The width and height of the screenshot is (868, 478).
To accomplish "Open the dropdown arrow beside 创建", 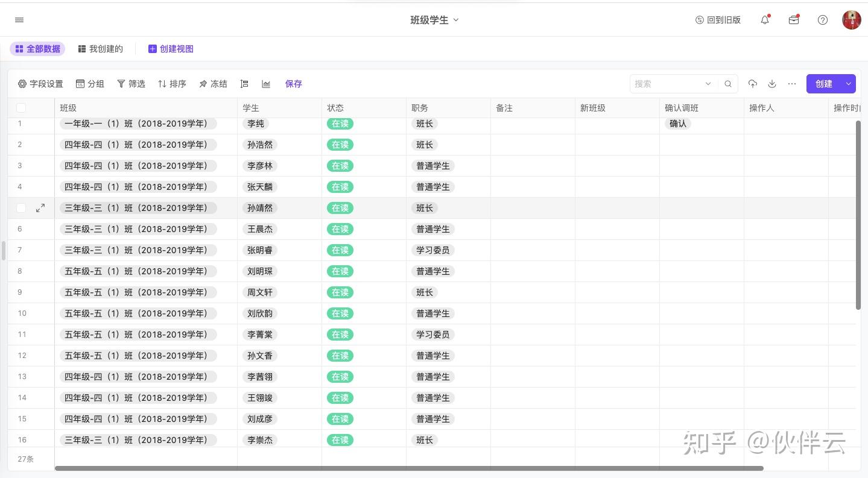I will (x=849, y=84).
